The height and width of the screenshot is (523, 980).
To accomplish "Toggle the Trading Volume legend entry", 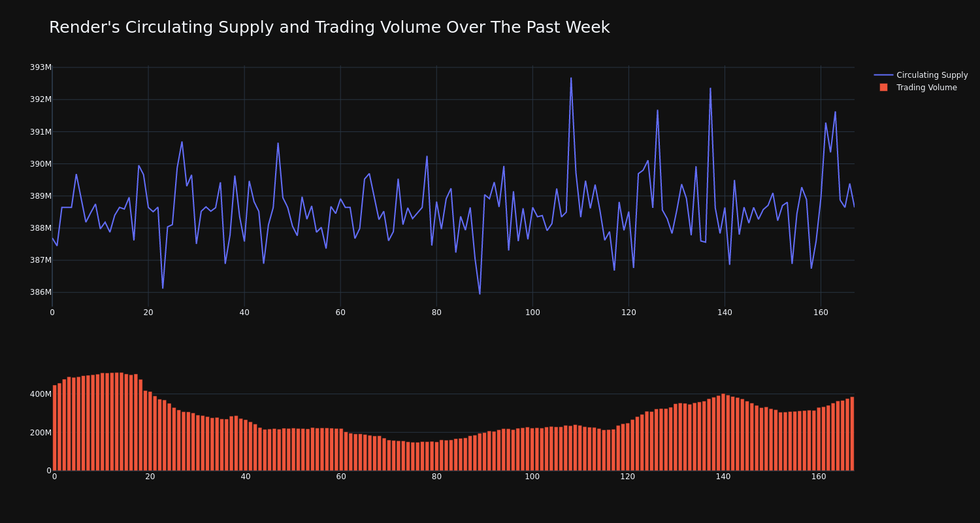I will (918, 88).
